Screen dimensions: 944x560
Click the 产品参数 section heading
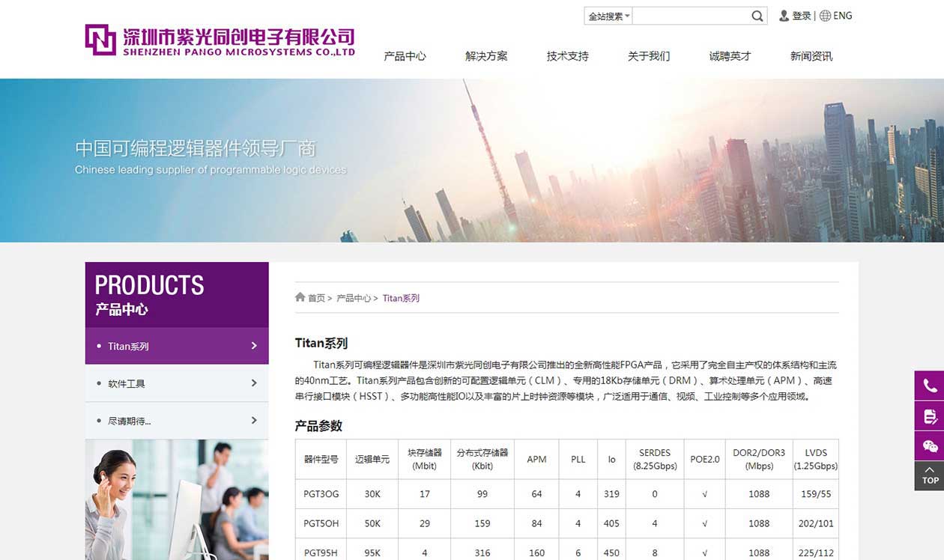pyautogui.click(x=318, y=425)
